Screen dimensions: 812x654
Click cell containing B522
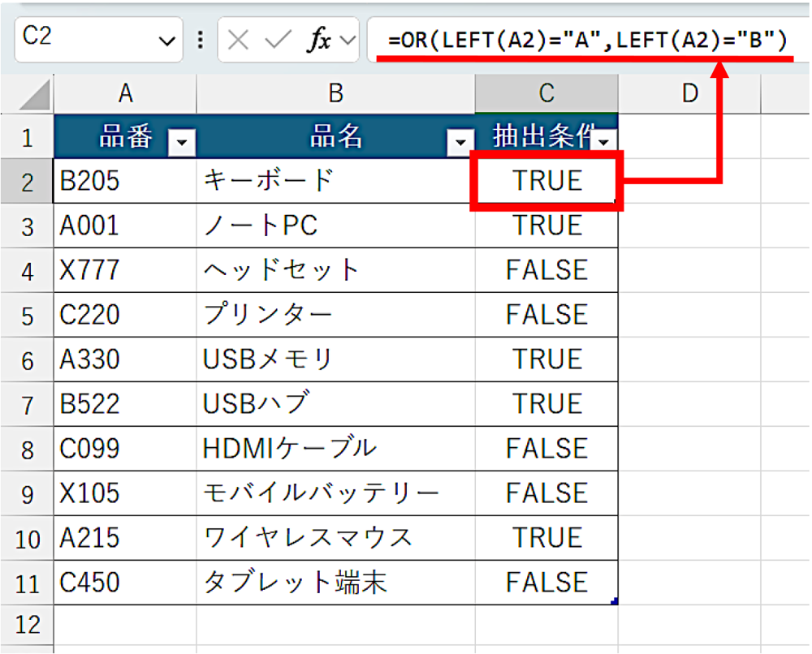click(x=125, y=404)
